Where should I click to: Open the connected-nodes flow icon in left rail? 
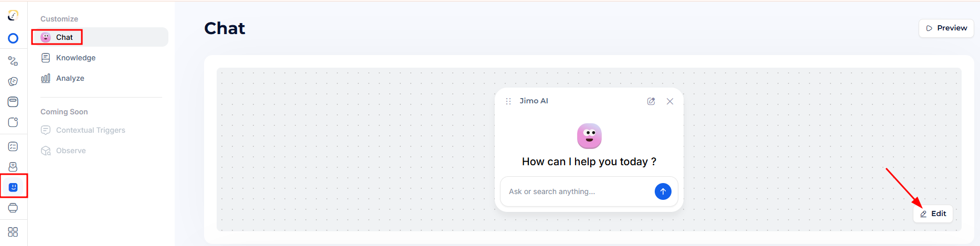tap(13, 61)
